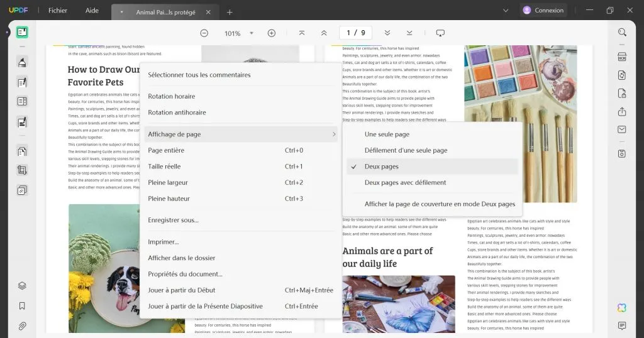The width and height of the screenshot is (644, 338).
Task: Go to the previous page
Action: click(x=324, y=33)
